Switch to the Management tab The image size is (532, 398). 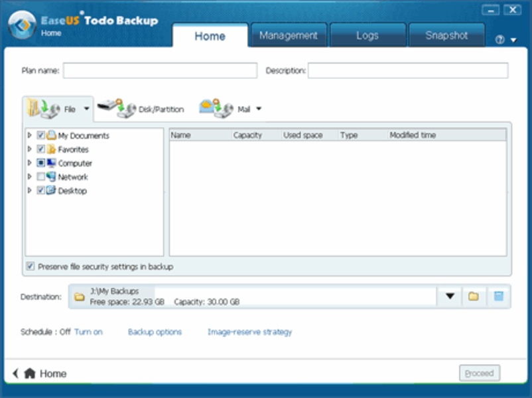(x=289, y=36)
